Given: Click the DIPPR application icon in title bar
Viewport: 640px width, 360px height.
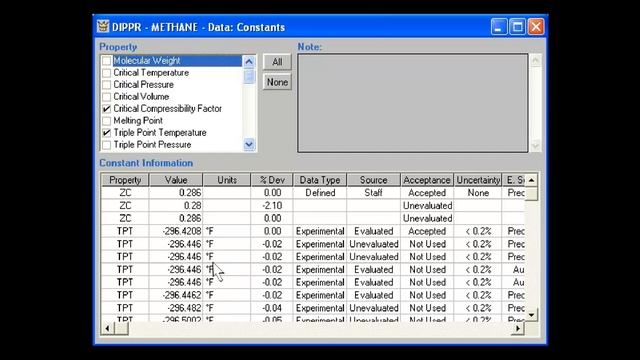Looking at the screenshot, I should coord(103,27).
